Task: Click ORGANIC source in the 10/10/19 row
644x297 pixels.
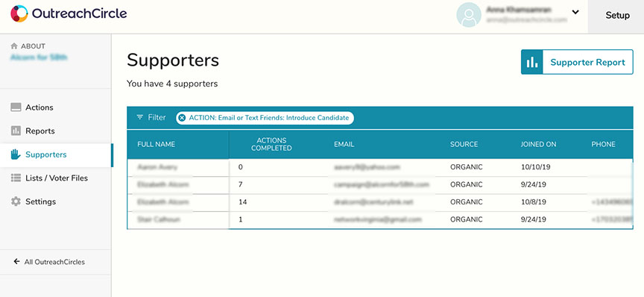Action: pyautogui.click(x=466, y=167)
